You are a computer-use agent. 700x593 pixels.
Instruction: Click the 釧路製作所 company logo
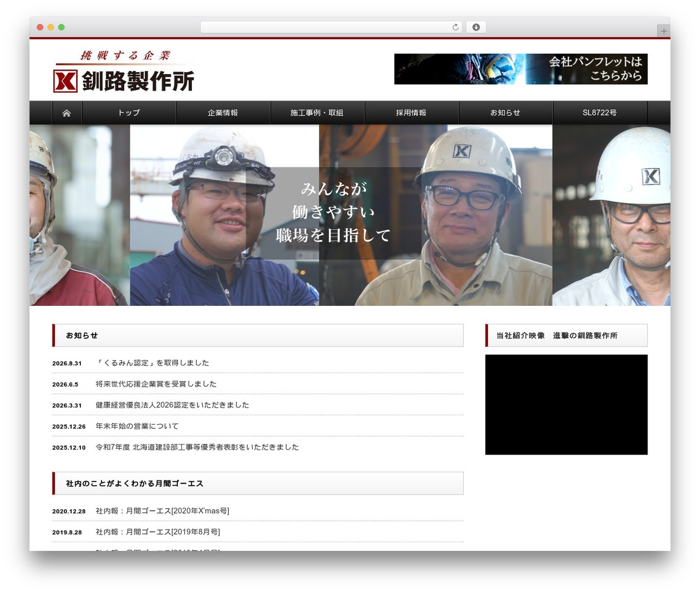tap(124, 82)
